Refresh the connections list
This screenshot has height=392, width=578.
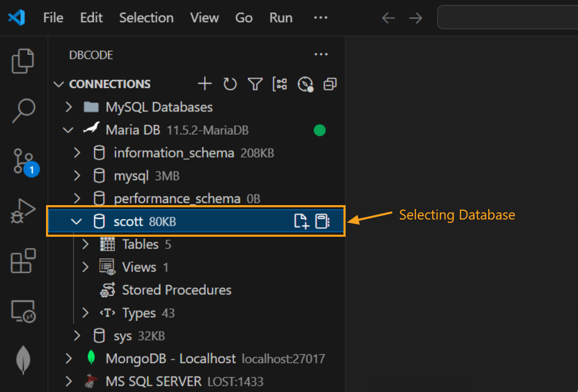(x=230, y=84)
